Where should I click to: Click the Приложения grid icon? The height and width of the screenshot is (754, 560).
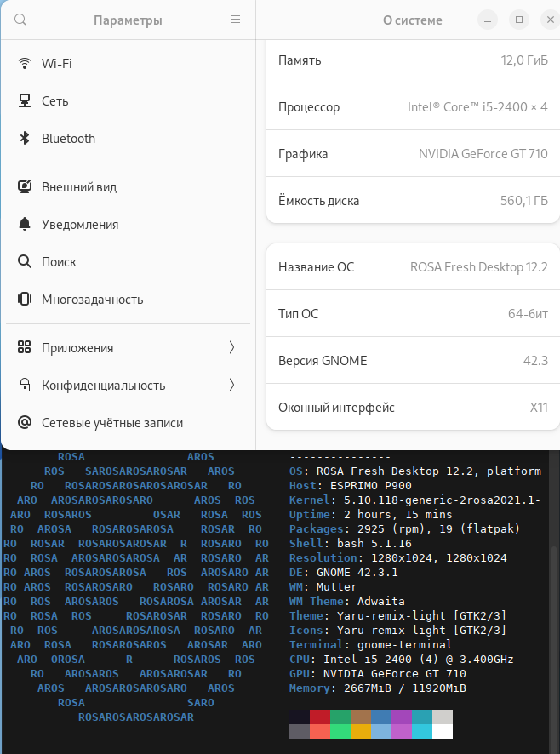[x=25, y=348]
